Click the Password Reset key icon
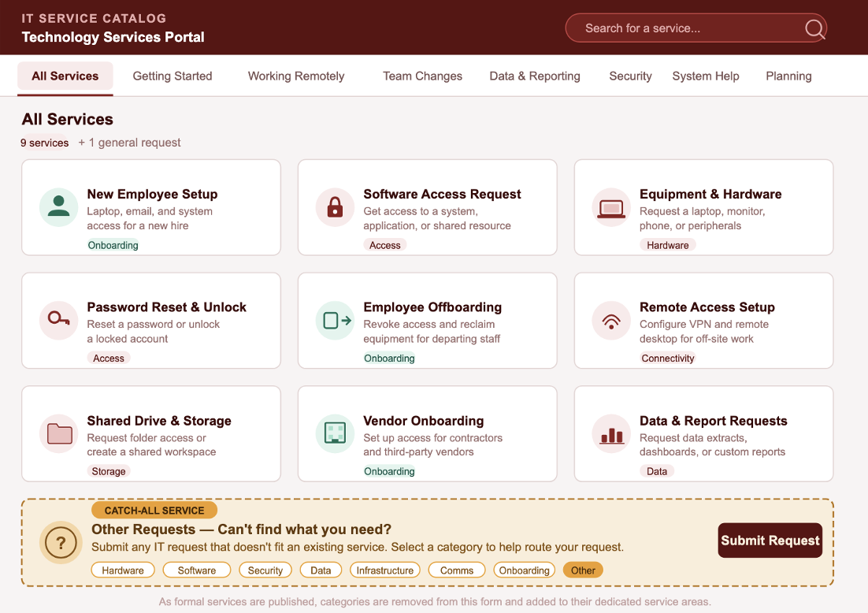The width and height of the screenshot is (868, 613). [x=58, y=320]
